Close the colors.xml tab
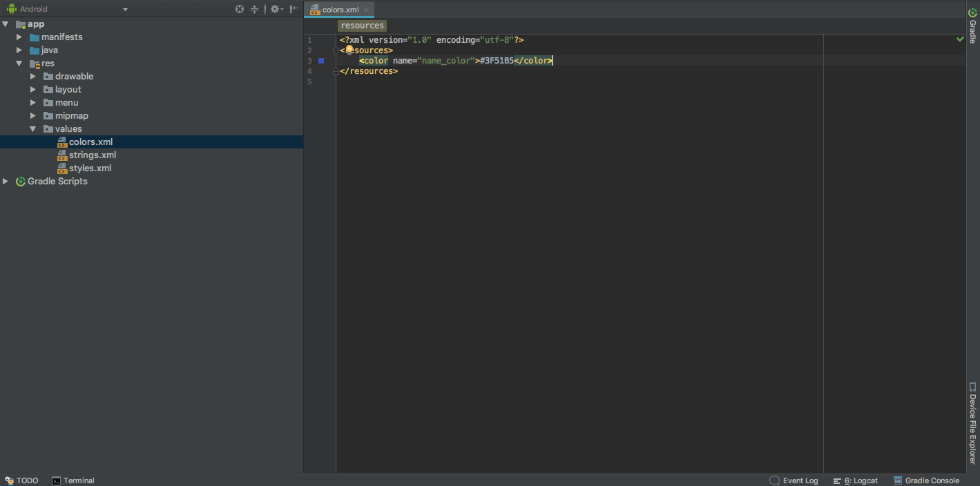980x486 pixels. coord(367,9)
